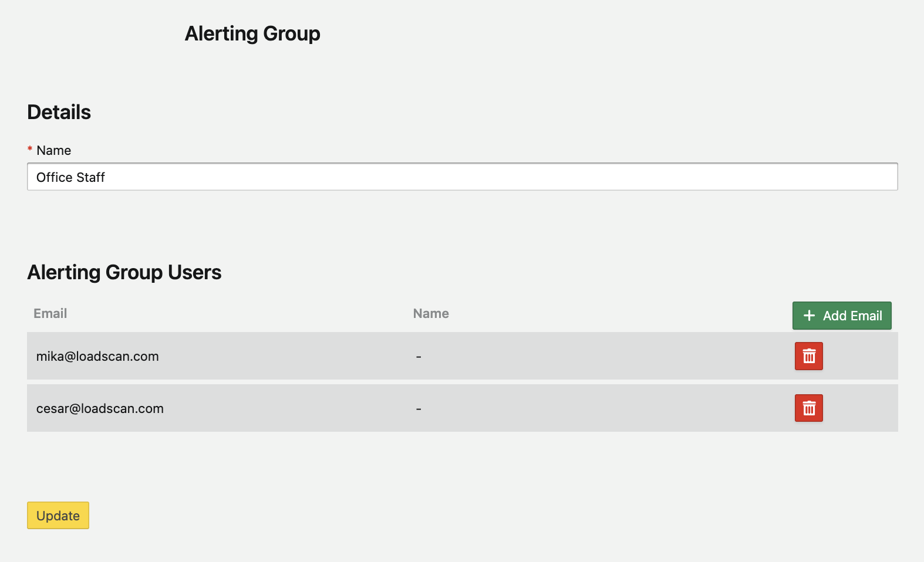Click the Name label above the input
The image size is (924, 562).
click(x=54, y=151)
